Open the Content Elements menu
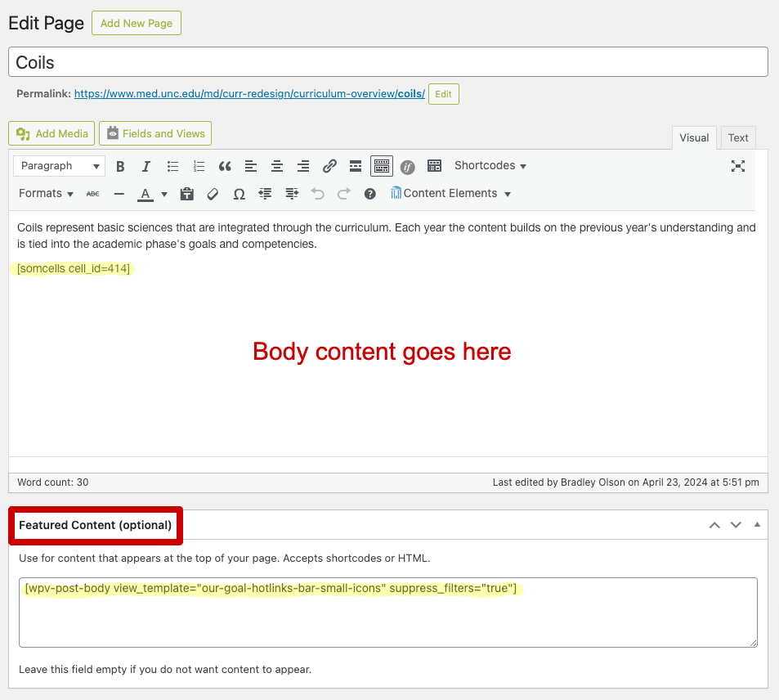The width and height of the screenshot is (779, 700). point(450,194)
